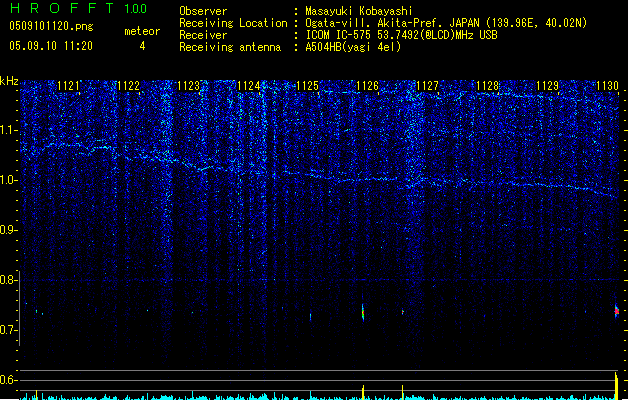Click the meteor count value 4
629x400 pixels.
click(x=142, y=46)
